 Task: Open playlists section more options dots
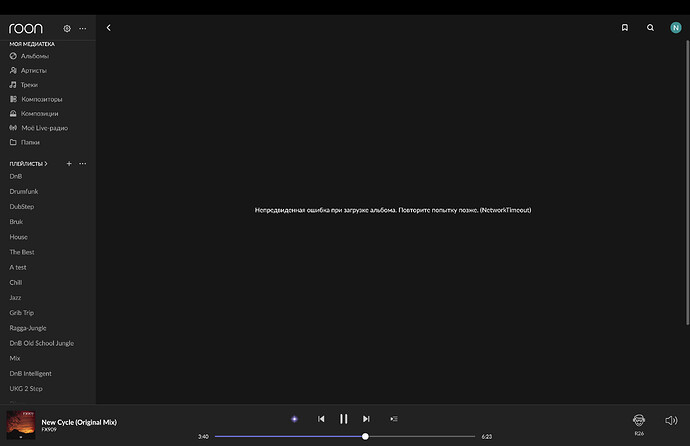pos(83,164)
